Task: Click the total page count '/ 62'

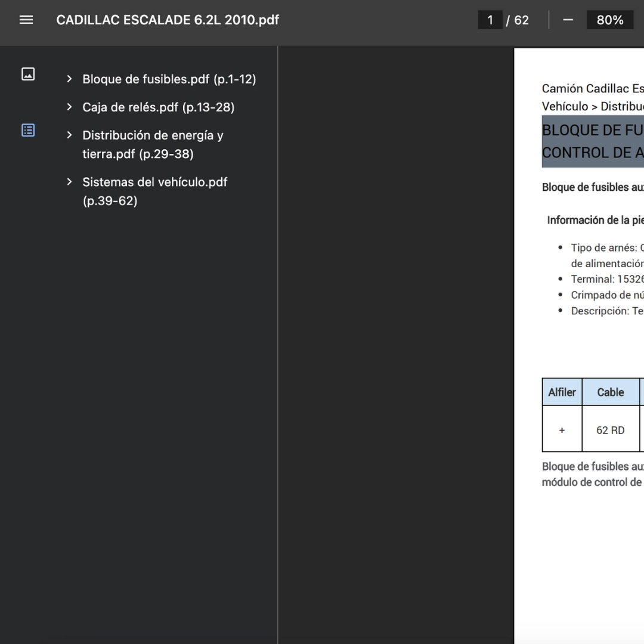Action: [x=518, y=20]
